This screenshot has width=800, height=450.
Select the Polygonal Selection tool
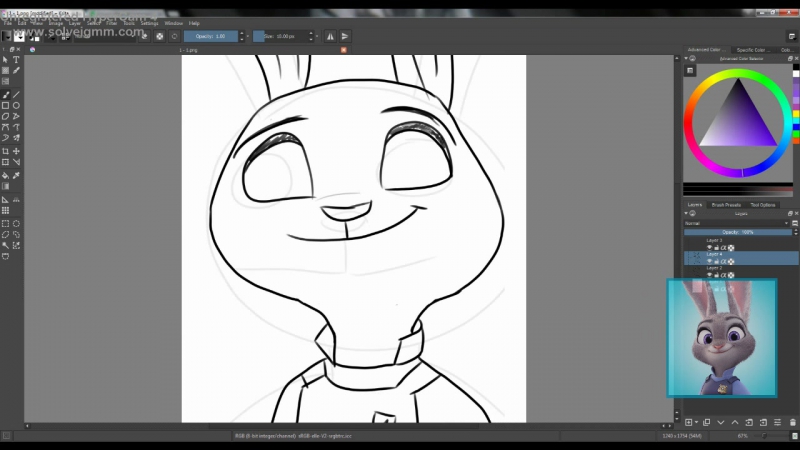point(6,235)
